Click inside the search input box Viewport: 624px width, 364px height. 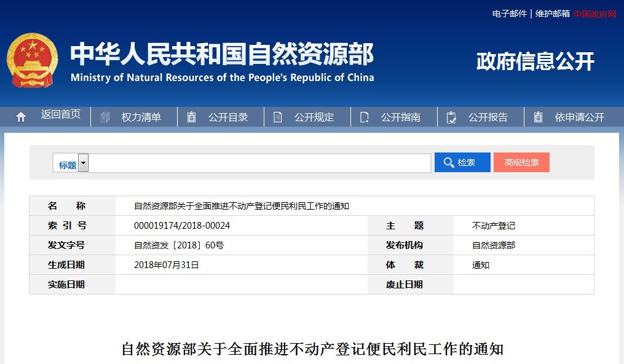tap(258, 162)
